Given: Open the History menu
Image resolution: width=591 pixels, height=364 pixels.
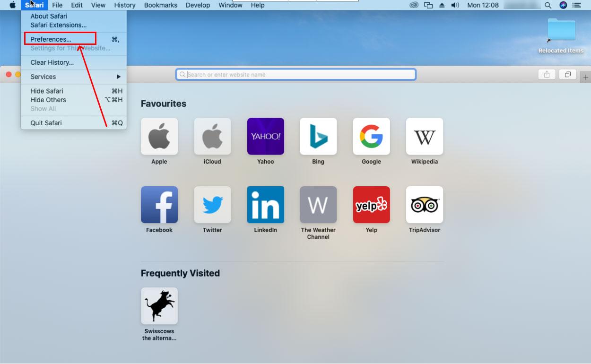Looking at the screenshot, I should tap(125, 5).
